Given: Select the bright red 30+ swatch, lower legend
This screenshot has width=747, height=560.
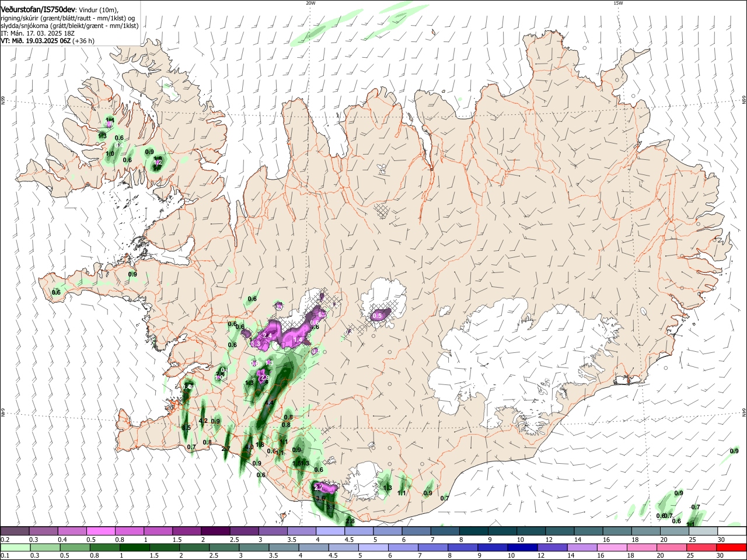Looking at the screenshot, I should pyautogui.click(x=731, y=548).
